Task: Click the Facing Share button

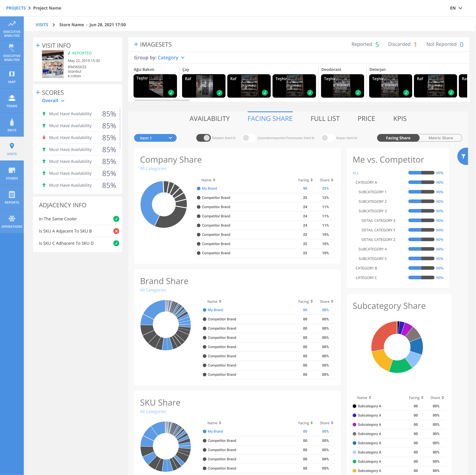Action: 397,138
